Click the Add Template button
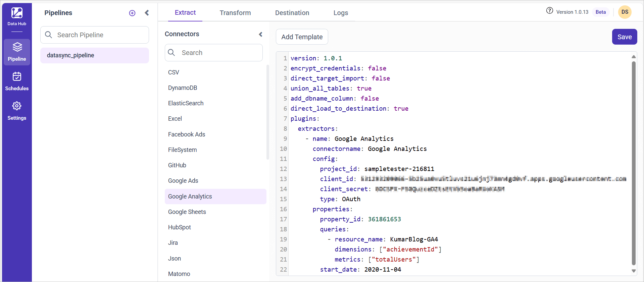 point(302,37)
